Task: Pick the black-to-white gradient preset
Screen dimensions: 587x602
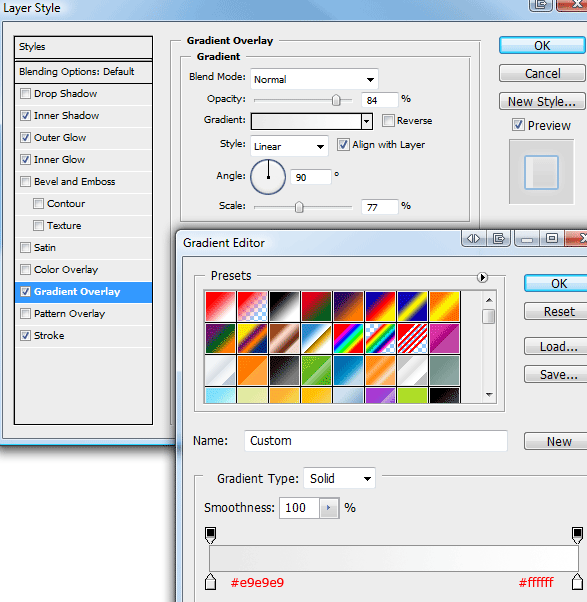Action: click(284, 306)
